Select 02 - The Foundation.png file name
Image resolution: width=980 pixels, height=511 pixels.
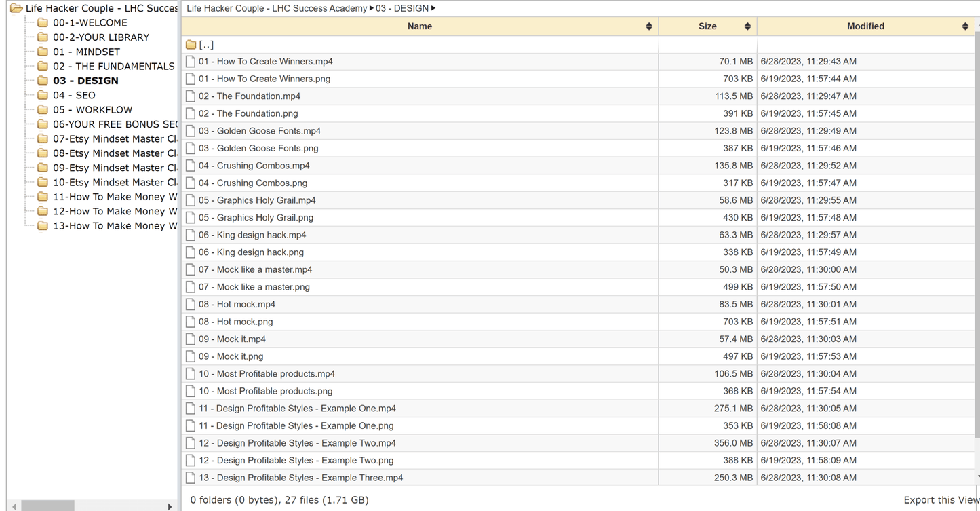tap(248, 113)
